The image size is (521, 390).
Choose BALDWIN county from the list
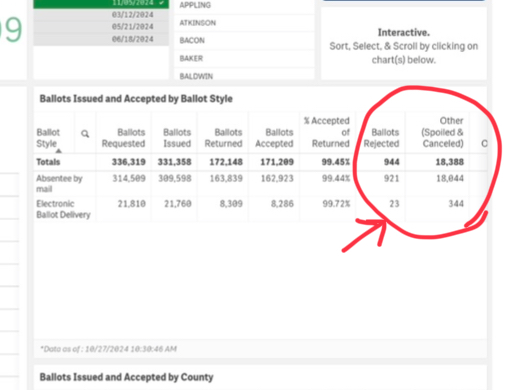click(x=244, y=75)
